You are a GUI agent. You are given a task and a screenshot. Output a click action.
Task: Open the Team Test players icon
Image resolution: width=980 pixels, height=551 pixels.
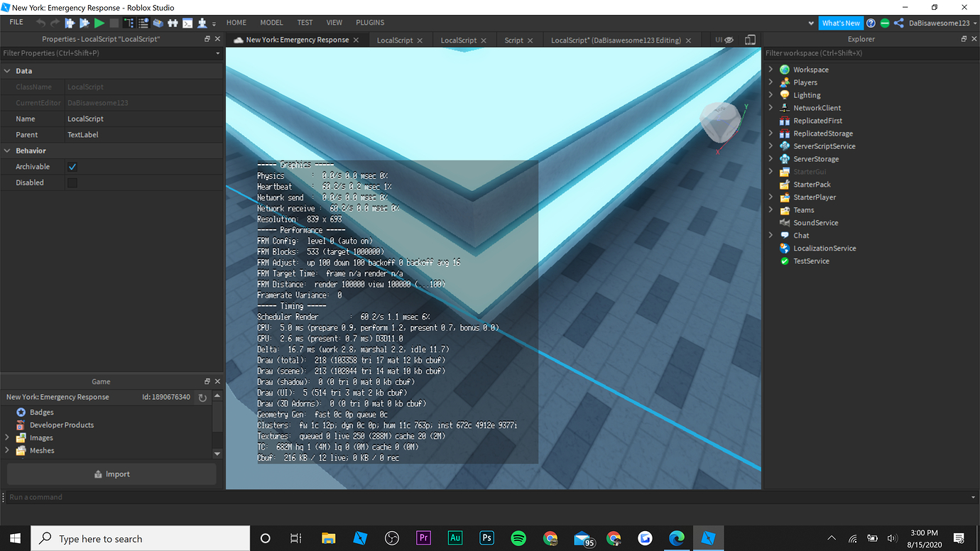[x=173, y=23]
